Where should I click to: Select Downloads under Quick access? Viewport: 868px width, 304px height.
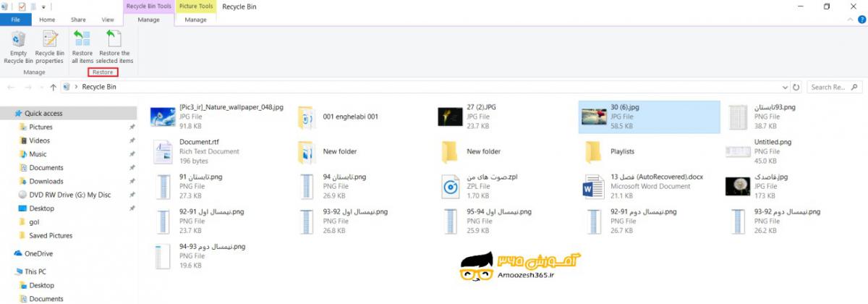click(46, 181)
